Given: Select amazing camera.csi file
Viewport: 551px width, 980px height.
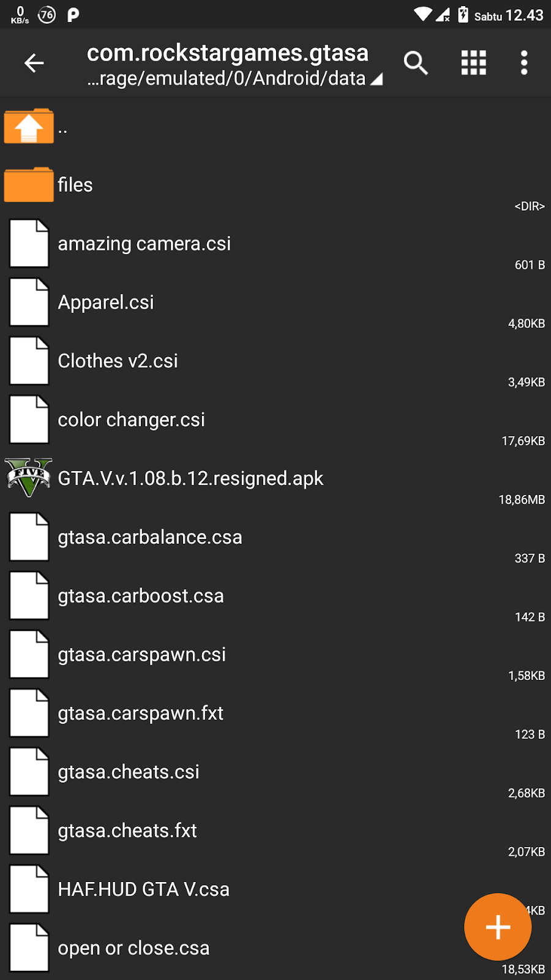Looking at the screenshot, I should tap(144, 244).
